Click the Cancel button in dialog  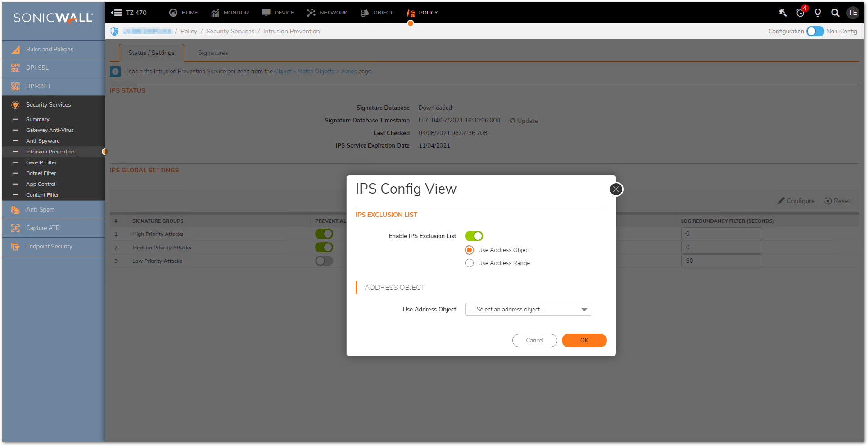534,341
